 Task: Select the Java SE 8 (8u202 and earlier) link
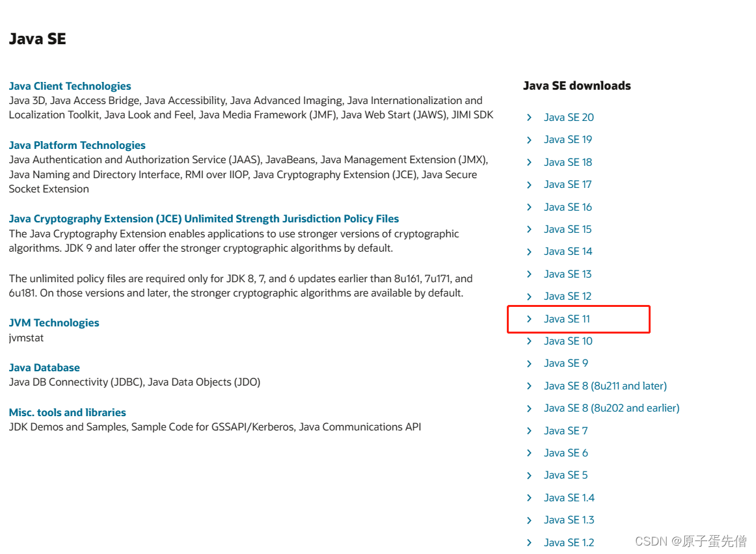[612, 408]
